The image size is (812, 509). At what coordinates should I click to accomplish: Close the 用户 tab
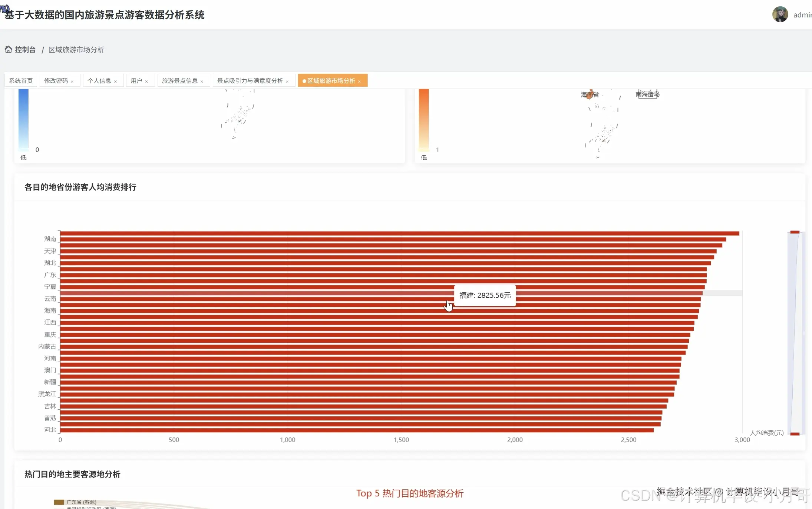point(147,81)
